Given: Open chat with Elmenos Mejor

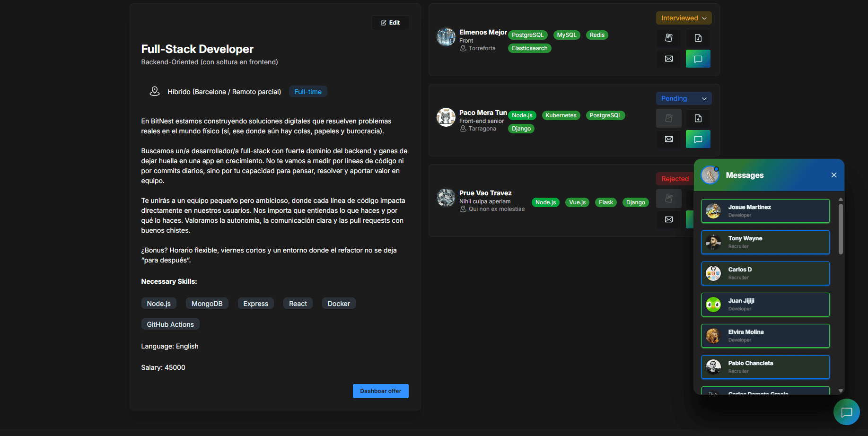Looking at the screenshot, I should coord(698,59).
